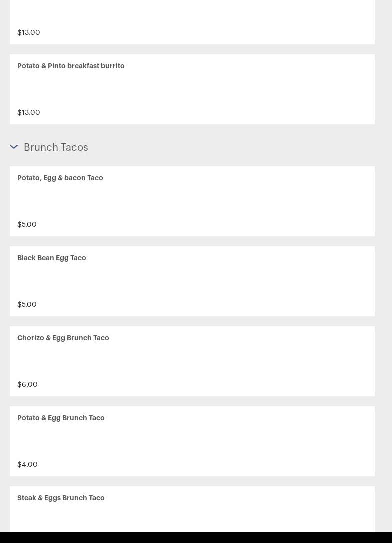Click empty card area below Potato & Egg Brunch title
The width and height of the screenshot is (392, 543).
click(192, 441)
